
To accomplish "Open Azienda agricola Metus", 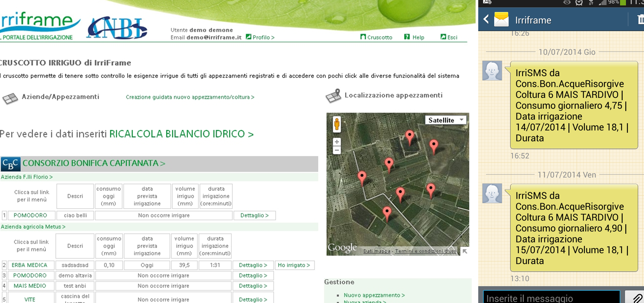I will pyautogui.click(x=33, y=227).
